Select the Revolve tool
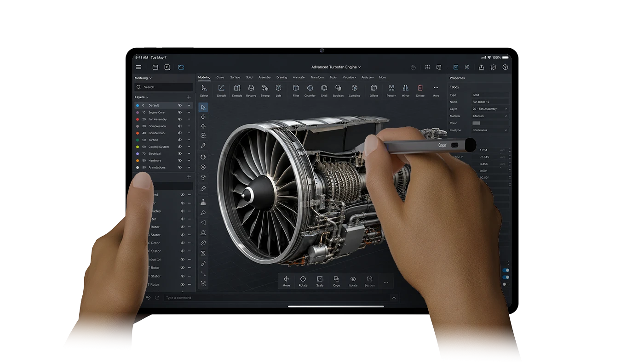The width and height of the screenshot is (644, 362). (x=251, y=90)
